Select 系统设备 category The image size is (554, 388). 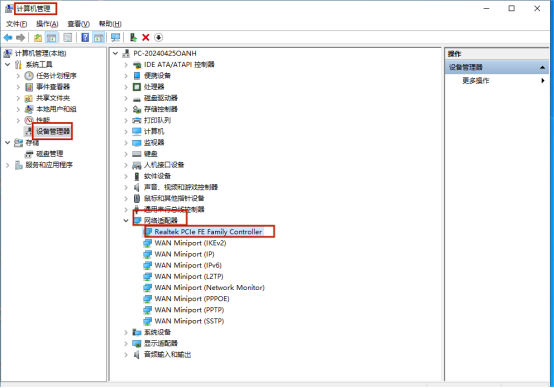tap(158, 332)
